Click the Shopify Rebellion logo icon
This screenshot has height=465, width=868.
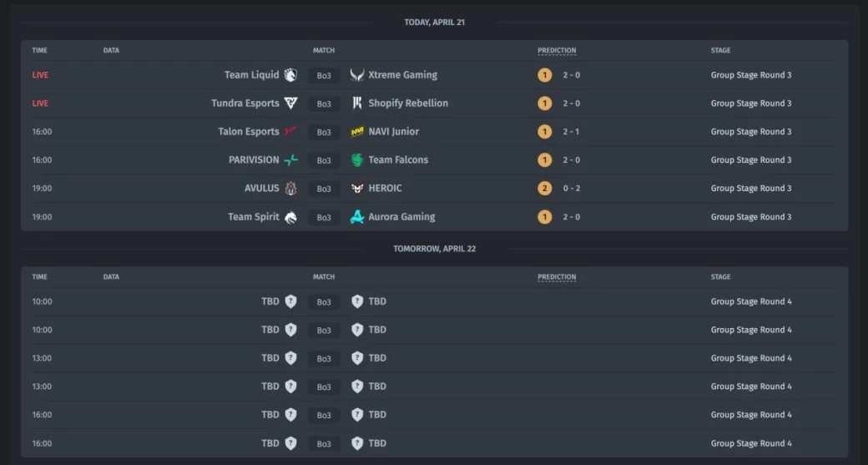(357, 104)
